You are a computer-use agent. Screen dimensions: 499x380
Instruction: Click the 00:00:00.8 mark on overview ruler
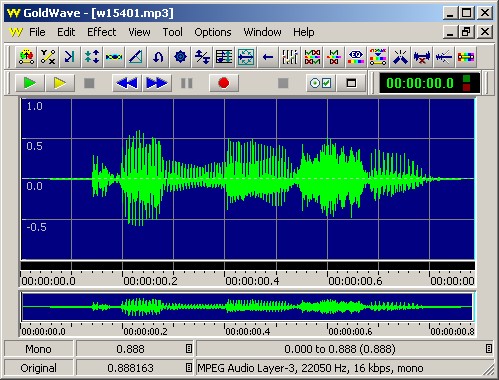(x=452, y=331)
